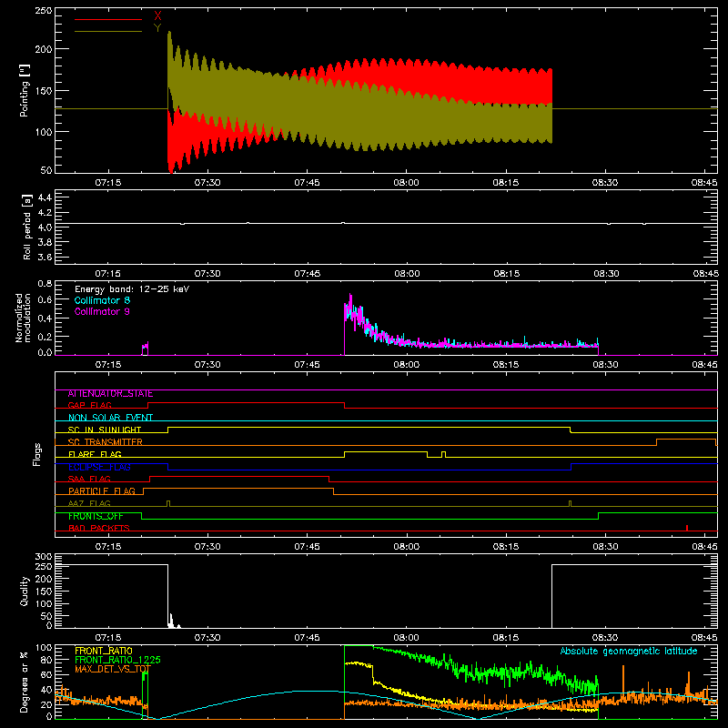This screenshot has width=728, height=728.
Task: Click the 4.2 tick on Roll period axis
Action: (x=45, y=213)
